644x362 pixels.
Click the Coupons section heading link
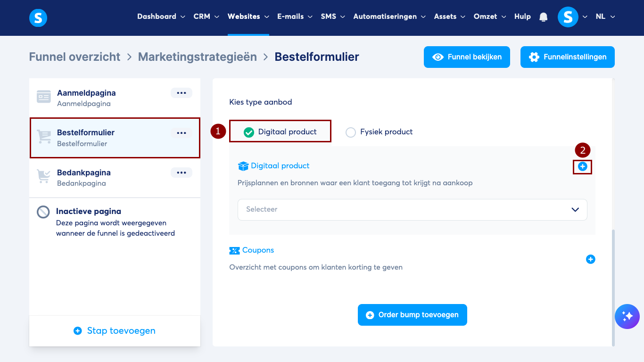258,250
